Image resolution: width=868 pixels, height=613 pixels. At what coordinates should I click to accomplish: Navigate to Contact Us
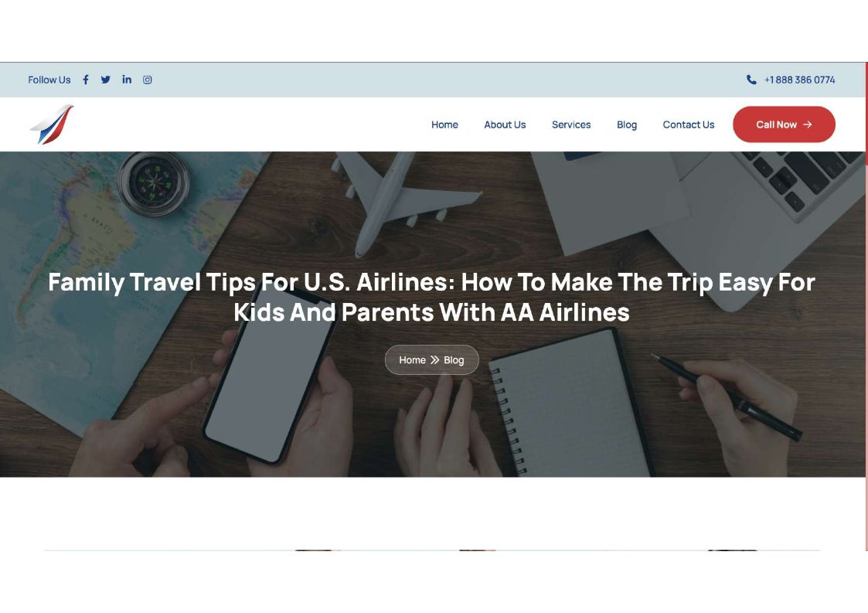tap(689, 124)
